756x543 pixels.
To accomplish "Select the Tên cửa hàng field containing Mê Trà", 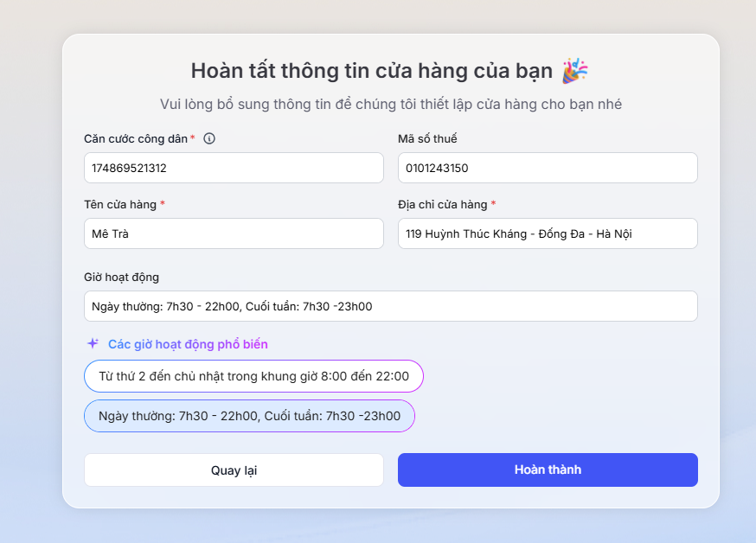I will tap(234, 233).
